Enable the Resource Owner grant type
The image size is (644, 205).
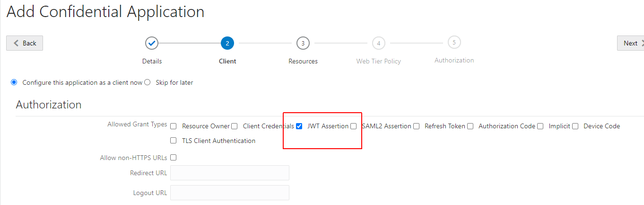click(174, 126)
